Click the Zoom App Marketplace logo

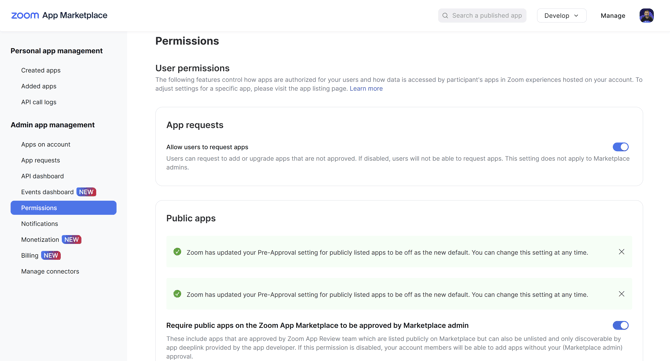[59, 15]
